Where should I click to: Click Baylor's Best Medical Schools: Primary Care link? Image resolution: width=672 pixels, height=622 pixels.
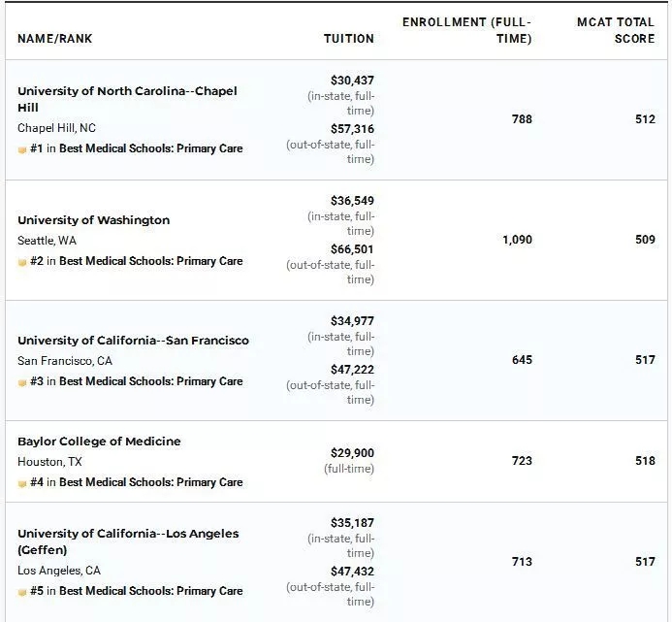pos(150,483)
